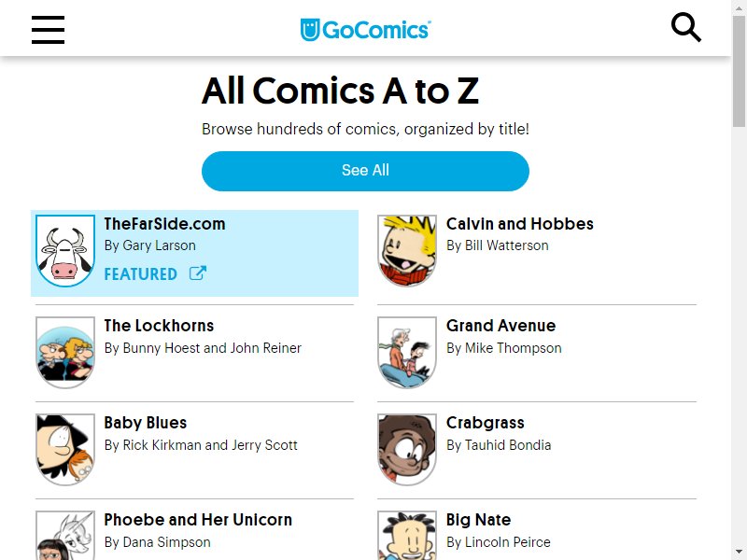Click the FEATURED label on TheFarSide.com

(x=141, y=274)
